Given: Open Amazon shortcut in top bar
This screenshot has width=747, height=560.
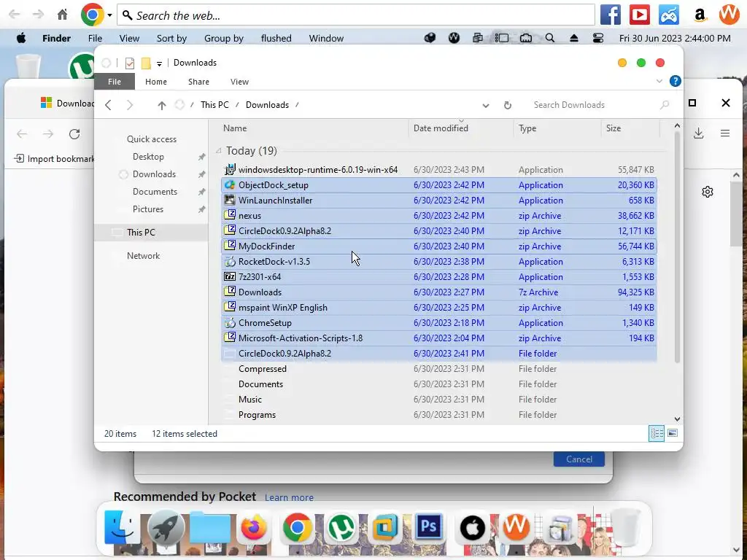Looking at the screenshot, I should coord(700,15).
